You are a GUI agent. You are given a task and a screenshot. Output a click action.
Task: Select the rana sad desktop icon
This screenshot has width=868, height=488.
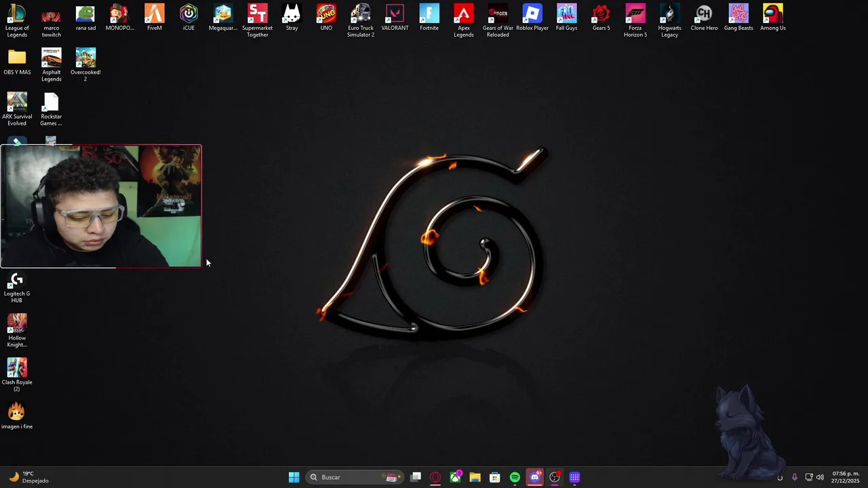point(85,18)
